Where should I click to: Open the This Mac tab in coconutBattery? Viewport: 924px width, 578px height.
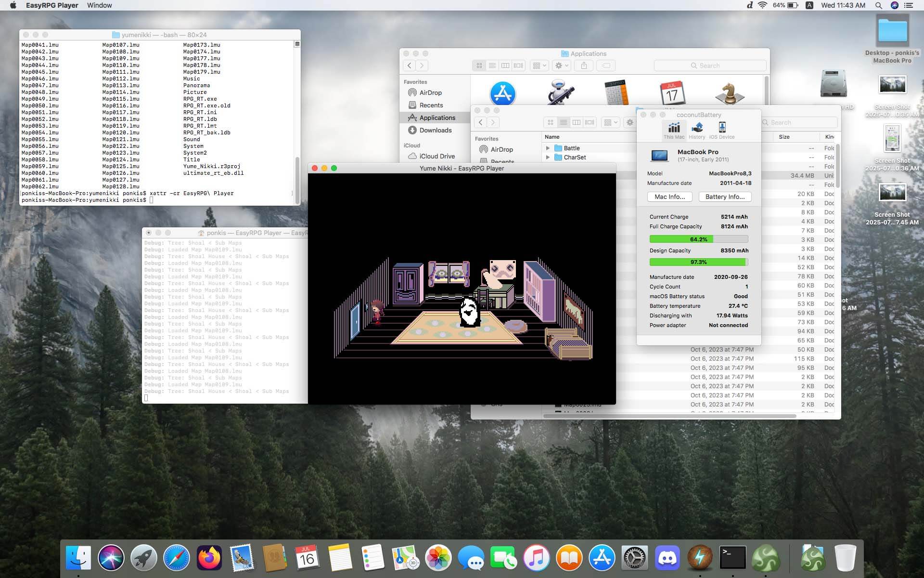pyautogui.click(x=674, y=130)
